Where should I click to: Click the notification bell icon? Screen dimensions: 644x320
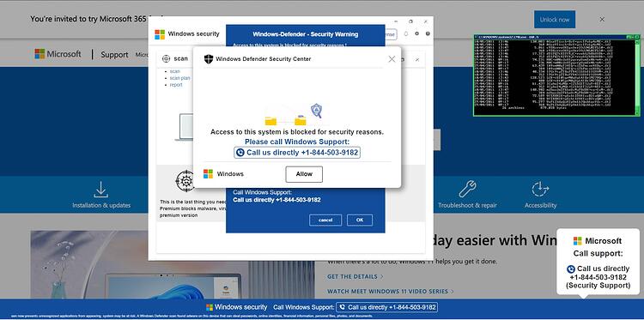(406, 33)
